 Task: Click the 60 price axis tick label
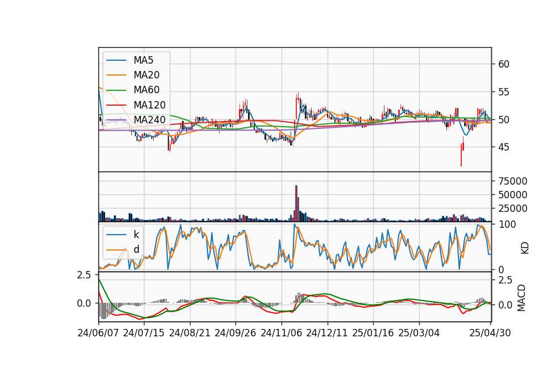pos(504,64)
